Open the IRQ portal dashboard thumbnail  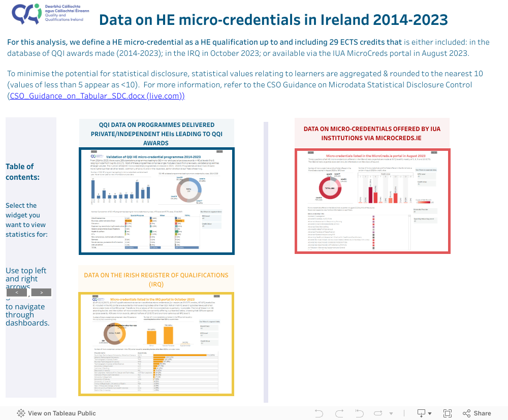(x=156, y=344)
